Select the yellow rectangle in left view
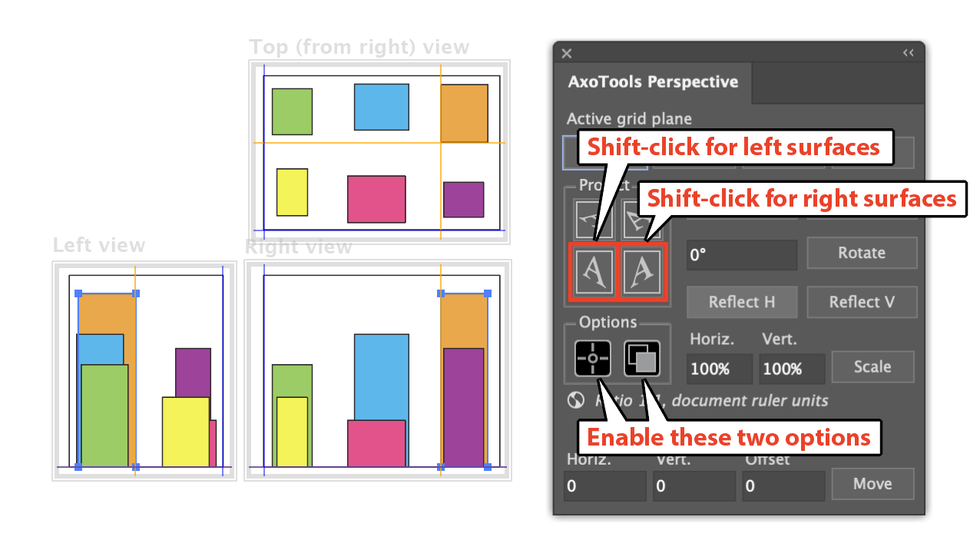Viewport: 980px width, 550px height. tap(185, 432)
